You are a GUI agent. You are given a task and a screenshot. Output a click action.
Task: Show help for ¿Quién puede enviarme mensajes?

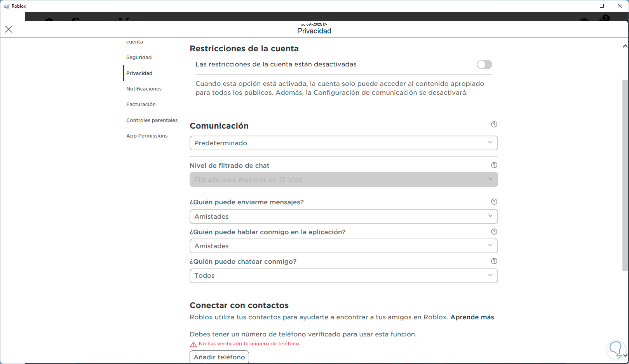pos(494,202)
